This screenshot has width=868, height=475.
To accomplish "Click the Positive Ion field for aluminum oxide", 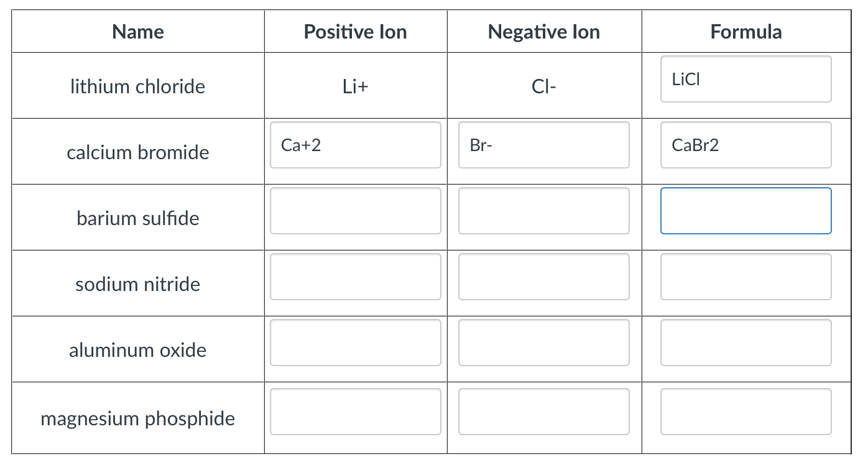I will pos(355,343).
